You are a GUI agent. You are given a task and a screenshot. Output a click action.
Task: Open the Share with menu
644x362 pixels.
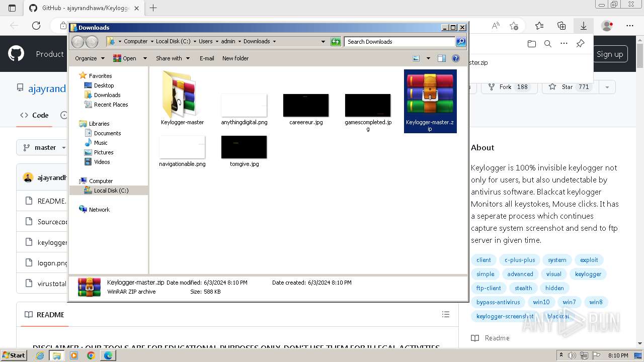point(173,58)
